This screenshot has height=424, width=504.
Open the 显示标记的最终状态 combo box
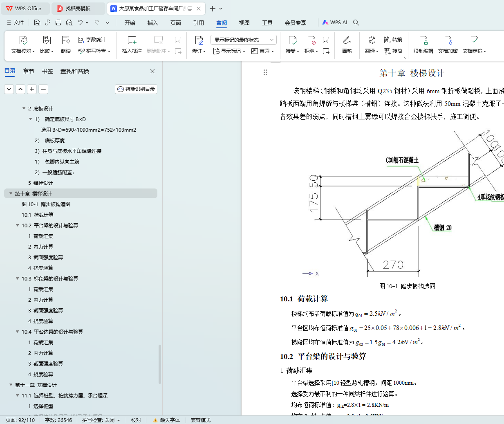point(244,40)
